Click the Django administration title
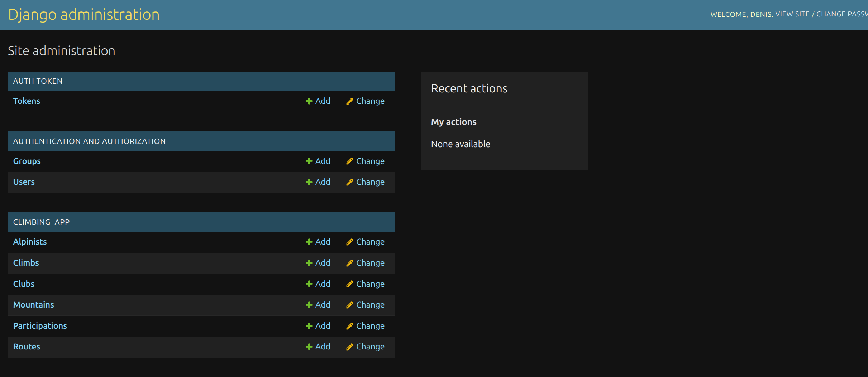The image size is (868, 377). 84,15
